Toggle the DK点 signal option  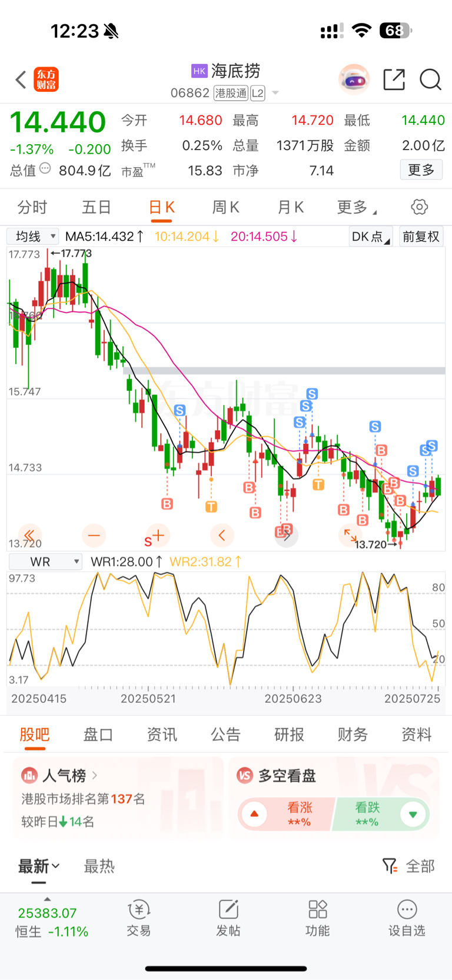[371, 237]
